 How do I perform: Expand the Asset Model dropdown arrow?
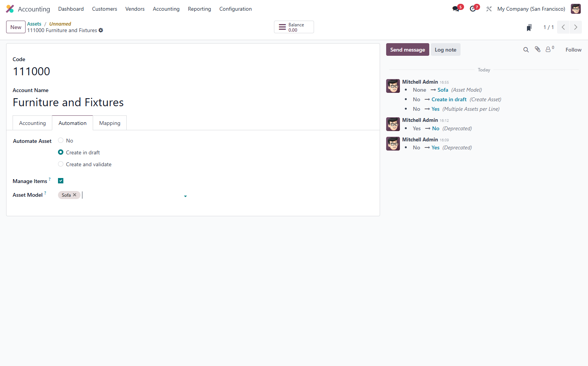pos(185,196)
